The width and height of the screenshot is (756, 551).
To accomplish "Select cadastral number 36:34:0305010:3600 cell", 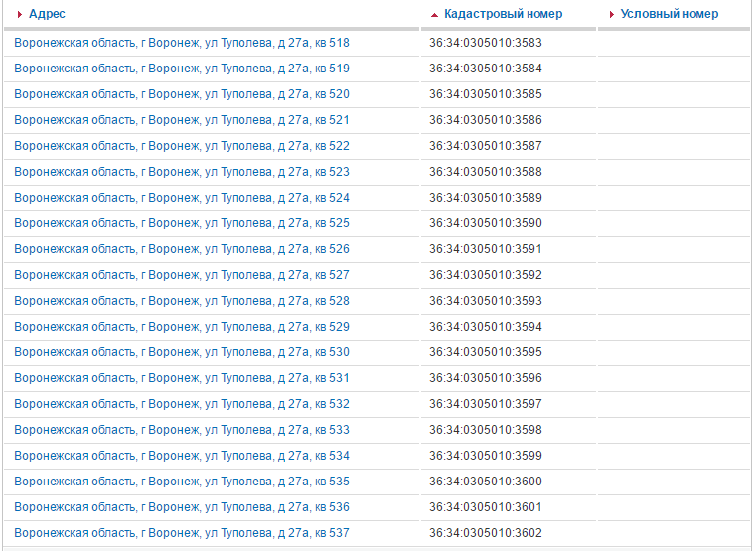I will (x=486, y=482).
